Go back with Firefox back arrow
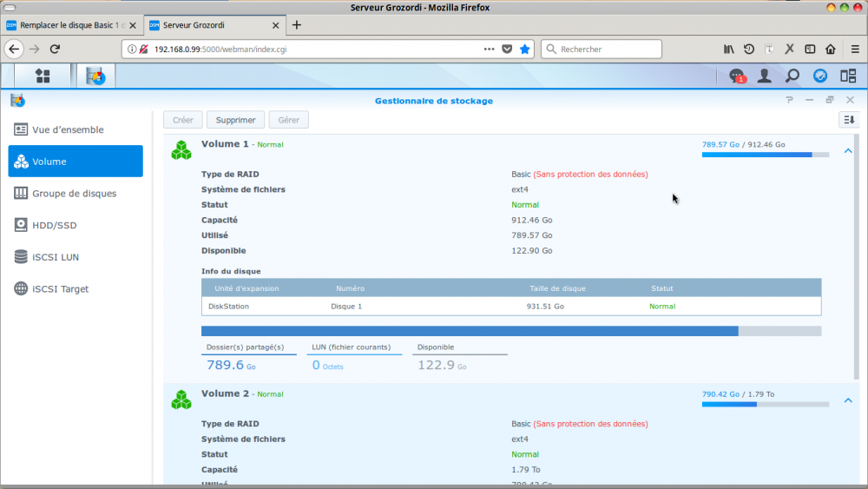 (14, 49)
